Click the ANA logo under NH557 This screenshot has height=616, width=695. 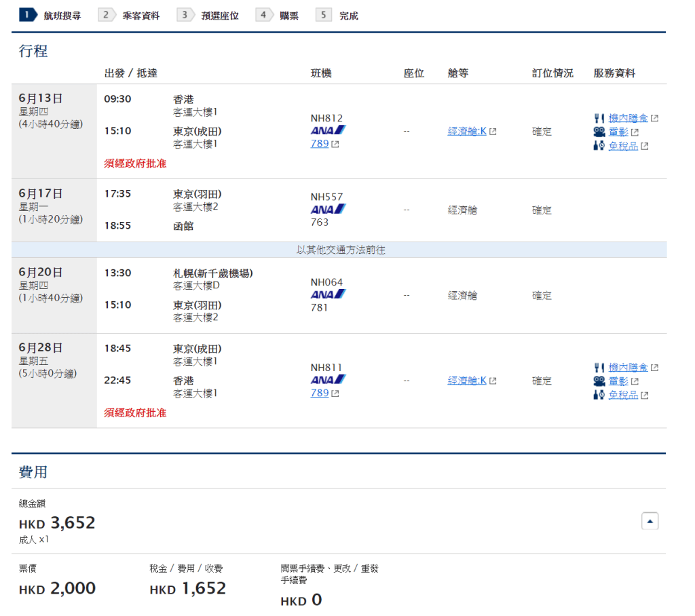click(x=328, y=209)
